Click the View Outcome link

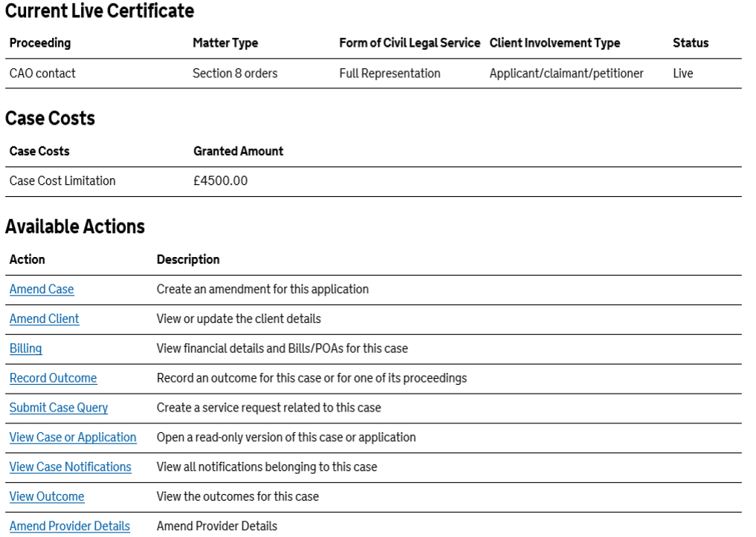click(47, 497)
